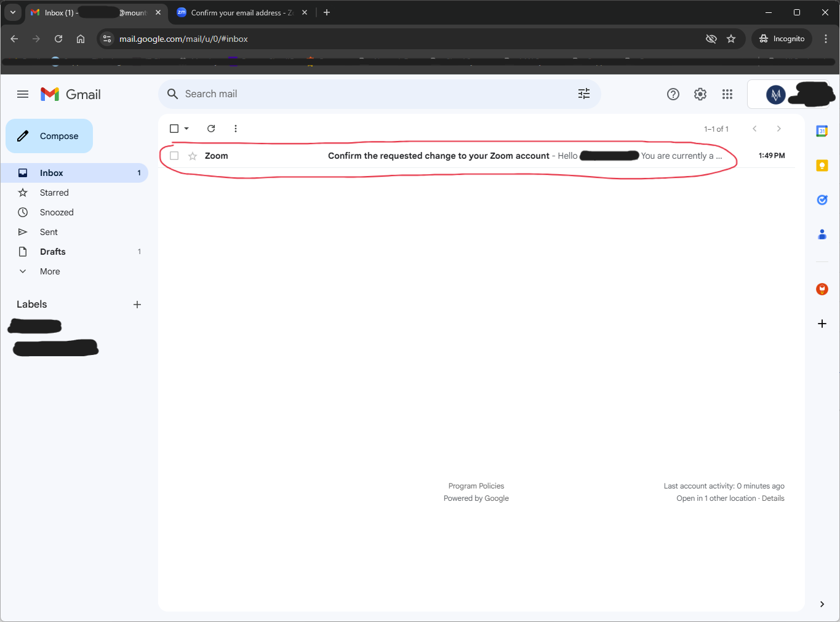Hide the side panel with the chevron

coord(822,604)
